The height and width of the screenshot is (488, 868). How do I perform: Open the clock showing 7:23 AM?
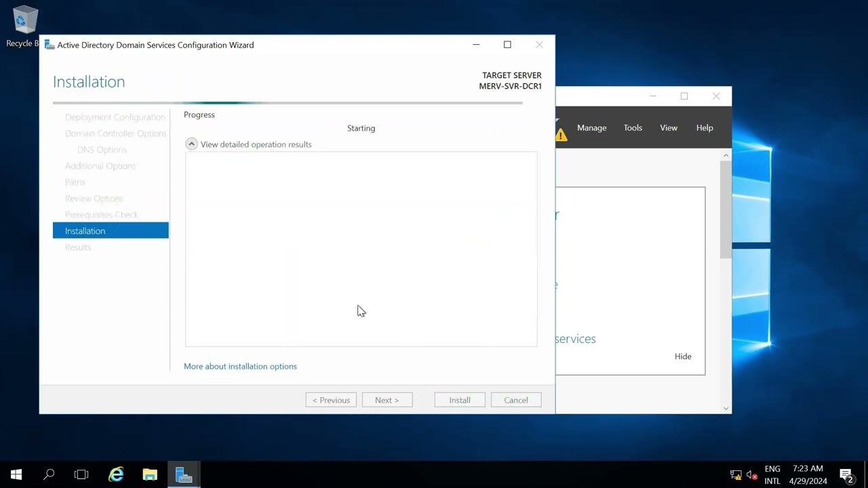[x=808, y=475]
